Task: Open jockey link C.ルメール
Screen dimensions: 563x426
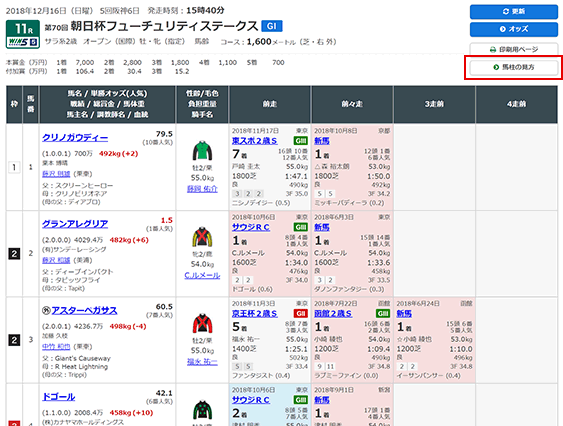Action: tap(202, 275)
